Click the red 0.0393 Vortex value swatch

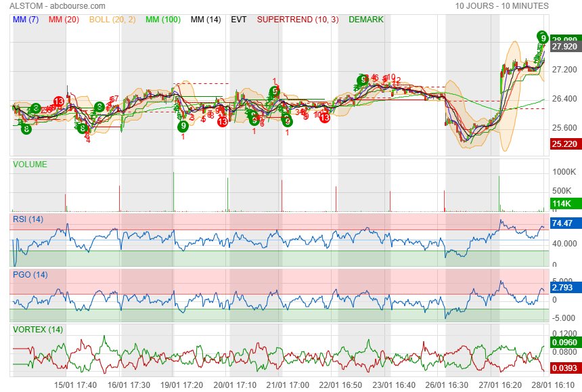(564, 368)
